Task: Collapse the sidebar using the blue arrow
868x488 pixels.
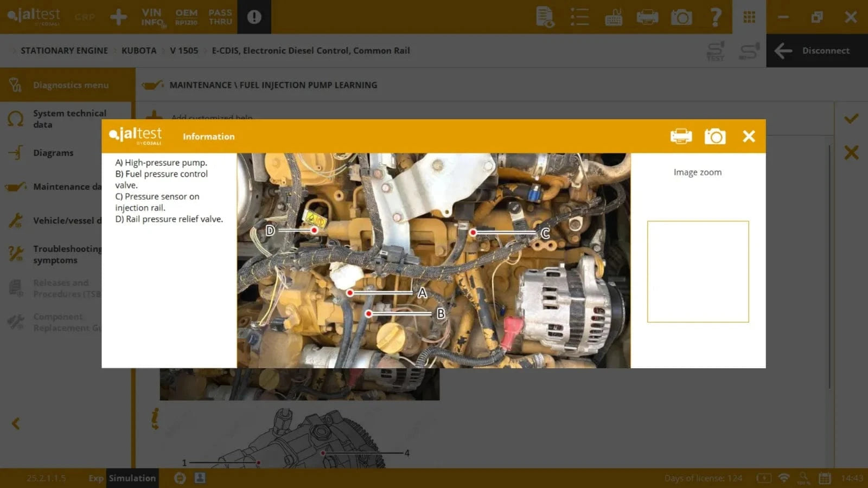Action: click(16, 423)
